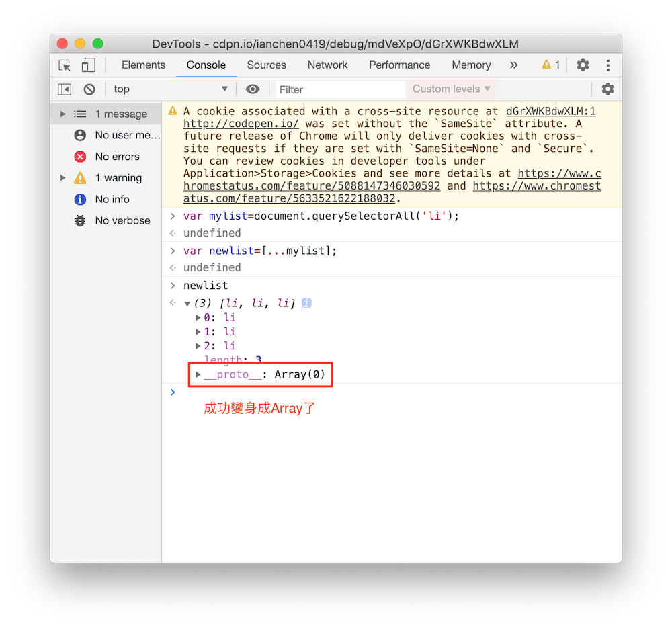The image size is (672, 629).
Task: Toggle the console sidebar icon
Action: (65, 89)
